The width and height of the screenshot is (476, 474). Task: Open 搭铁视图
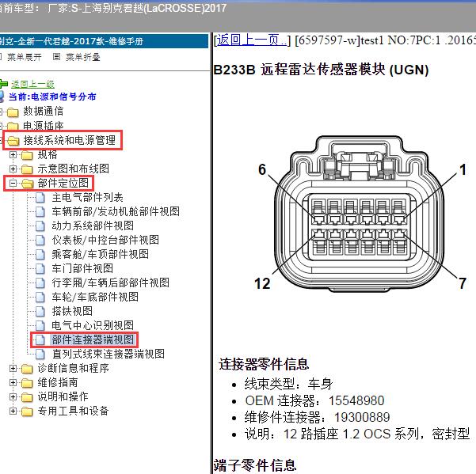click(x=72, y=311)
